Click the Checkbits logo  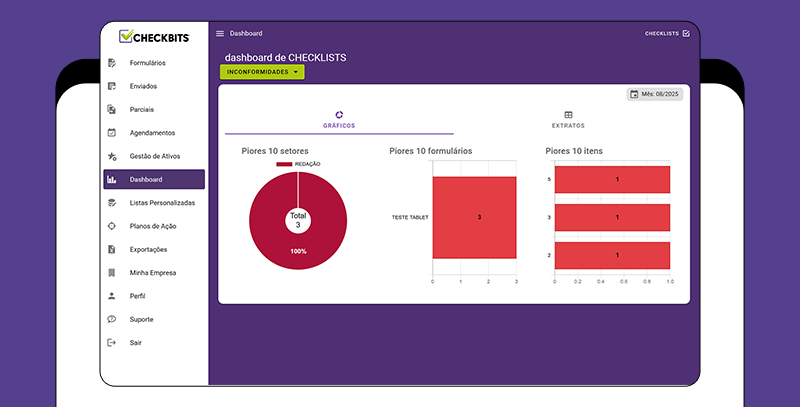[x=154, y=37]
